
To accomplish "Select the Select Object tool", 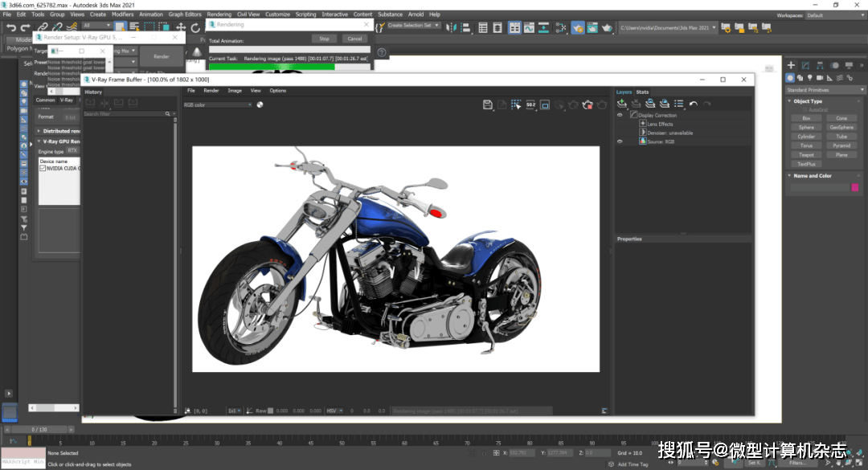I will (120, 27).
